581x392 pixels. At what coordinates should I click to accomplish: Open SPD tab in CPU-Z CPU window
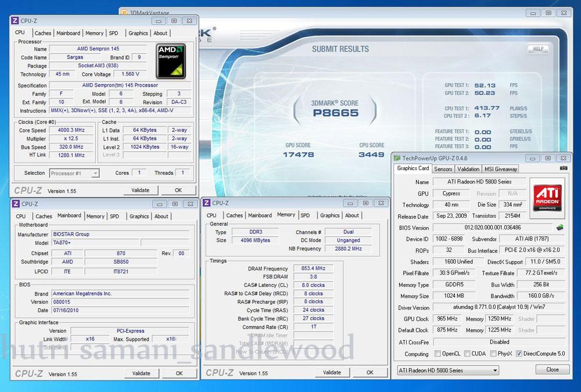114,33
